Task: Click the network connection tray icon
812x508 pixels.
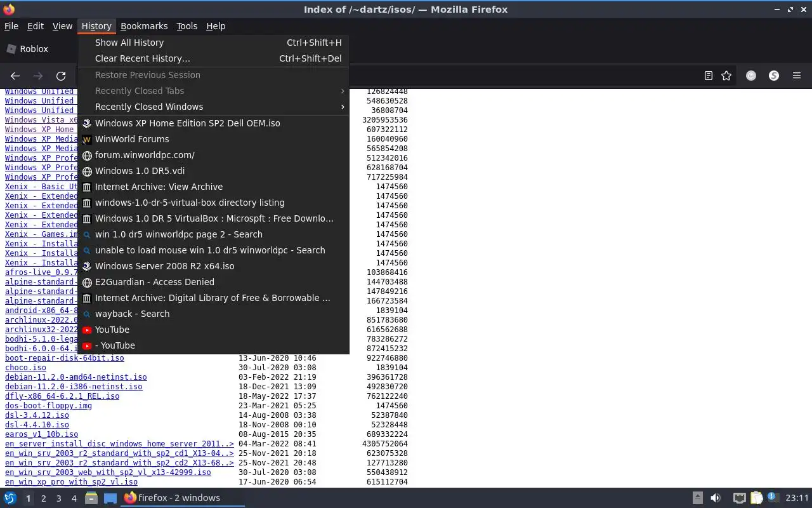Action: (x=739, y=498)
